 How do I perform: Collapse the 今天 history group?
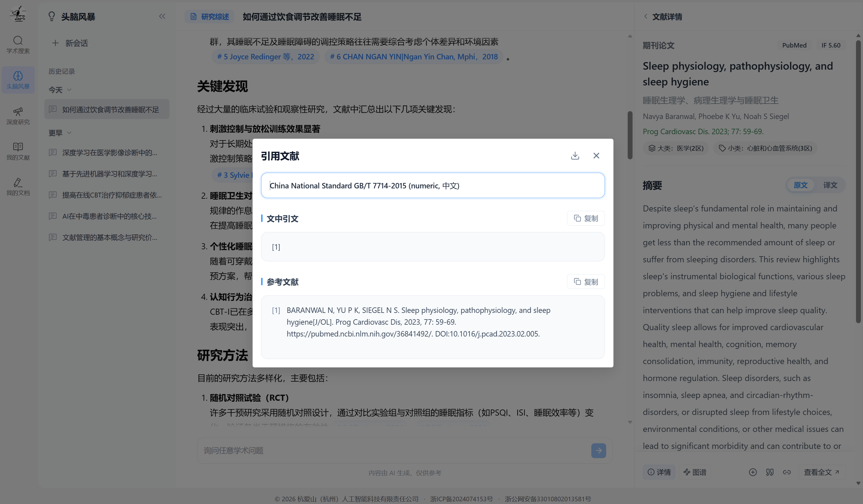coord(69,90)
